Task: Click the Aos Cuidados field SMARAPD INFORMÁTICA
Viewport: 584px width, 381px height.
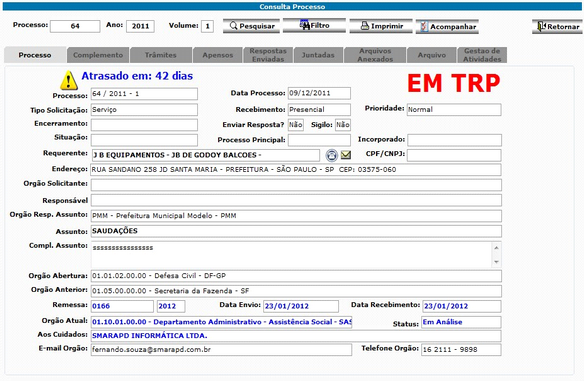Action: pyautogui.click(x=296, y=336)
